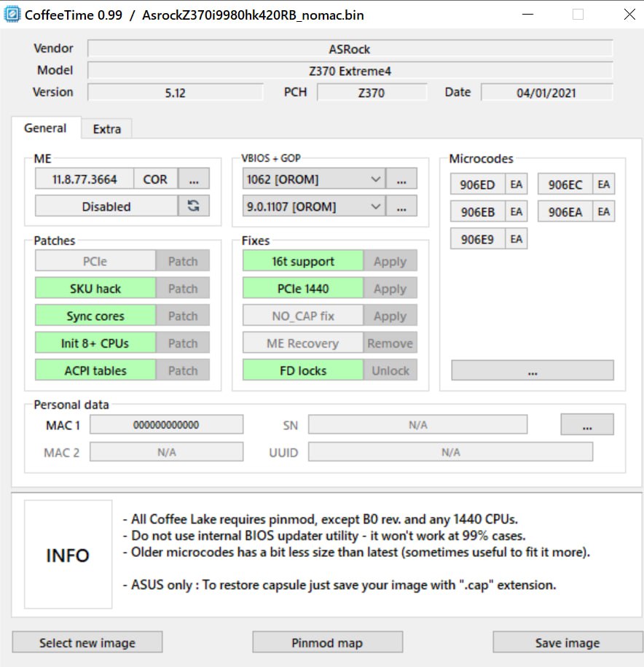Click Patch button for Sync cores
This screenshot has height=667, width=644.
click(183, 316)
